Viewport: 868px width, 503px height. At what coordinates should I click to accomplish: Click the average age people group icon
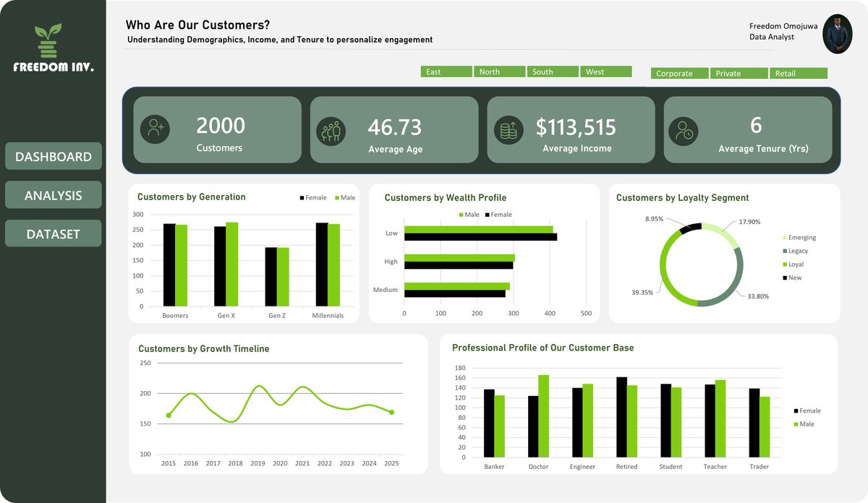coord(331,132)
